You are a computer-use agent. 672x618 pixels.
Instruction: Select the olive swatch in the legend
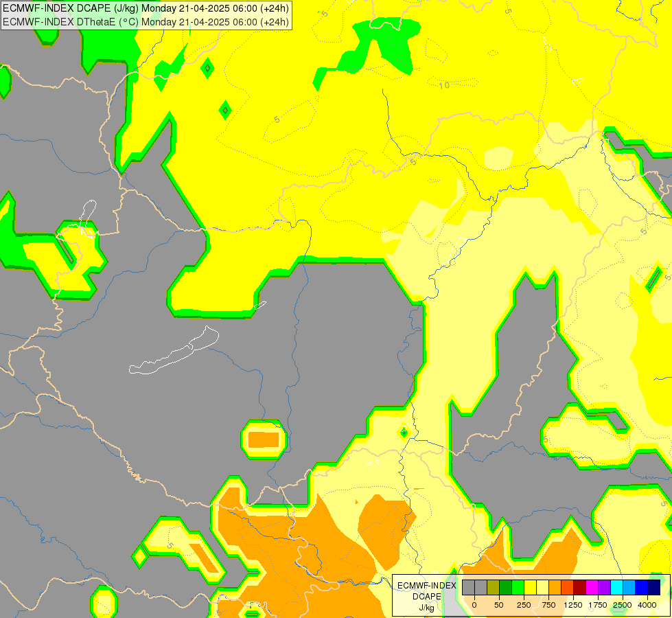point(493,587)
